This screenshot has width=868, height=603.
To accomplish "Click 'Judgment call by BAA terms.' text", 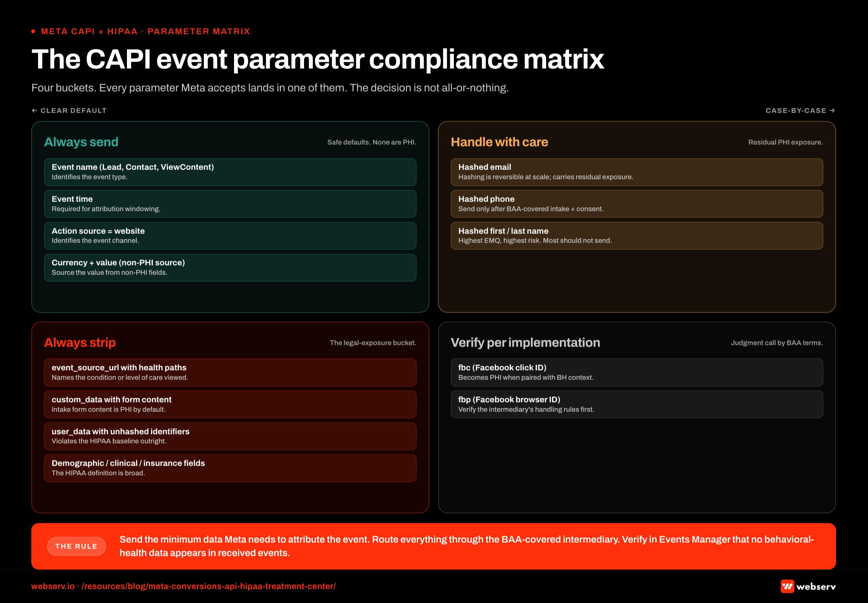I will 777,343.
